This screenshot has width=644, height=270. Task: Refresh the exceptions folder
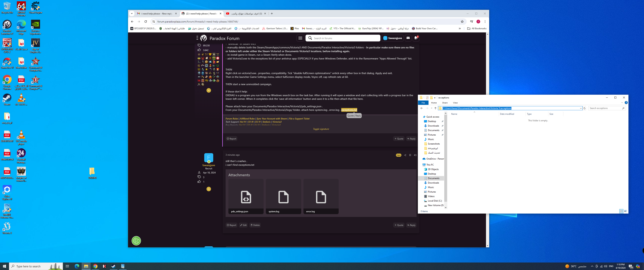coord(584,108)
